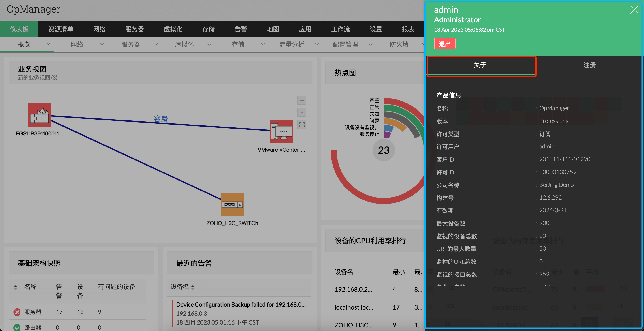This screenshot has height=331, width=644.
Task: Click the firewall device icon FG311B391160011
Action: tap(40, 115)
